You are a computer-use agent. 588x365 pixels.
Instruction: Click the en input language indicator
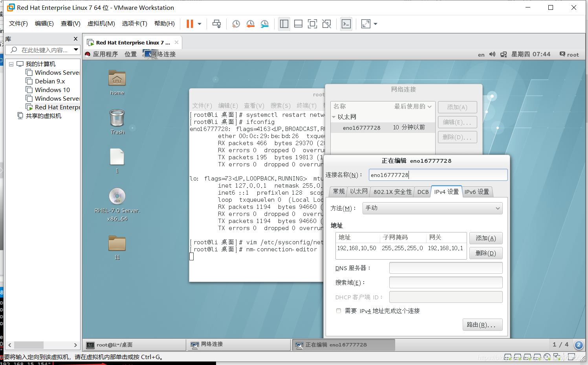pyautogui.click(x=481, y=55)
